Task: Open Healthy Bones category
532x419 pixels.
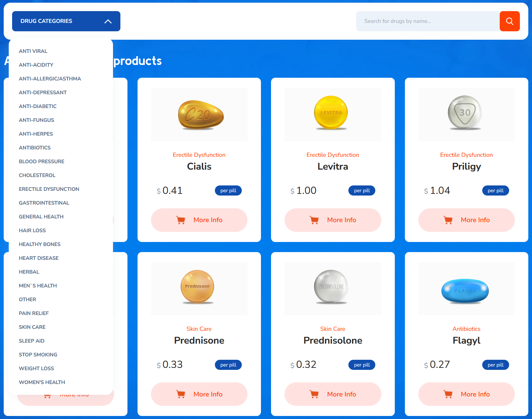Action: pyautogui.click(x=40, y=244)
